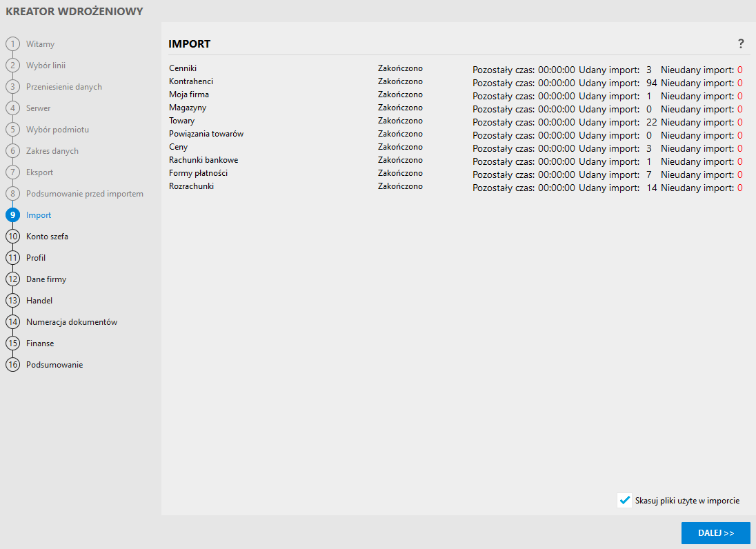The image size is (756, 549).
Task: Click Zakończono status in the Kontrahenci row
Action: (x=400, y=81)
